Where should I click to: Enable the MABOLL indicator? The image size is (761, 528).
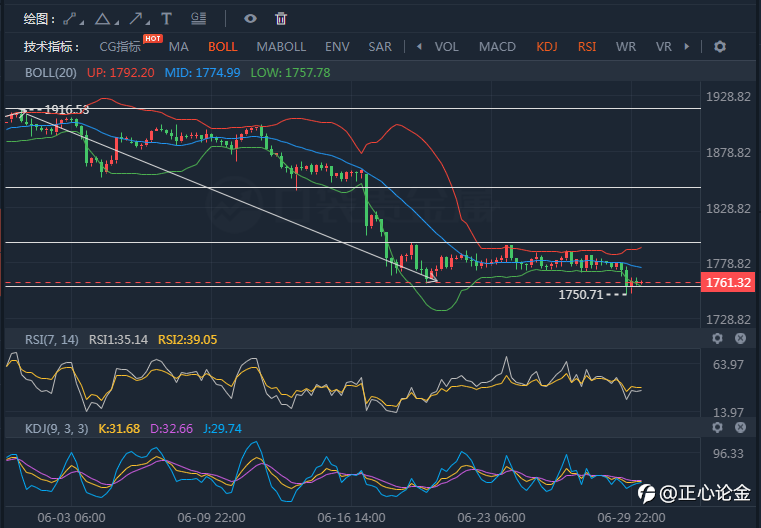coord(281,47)
